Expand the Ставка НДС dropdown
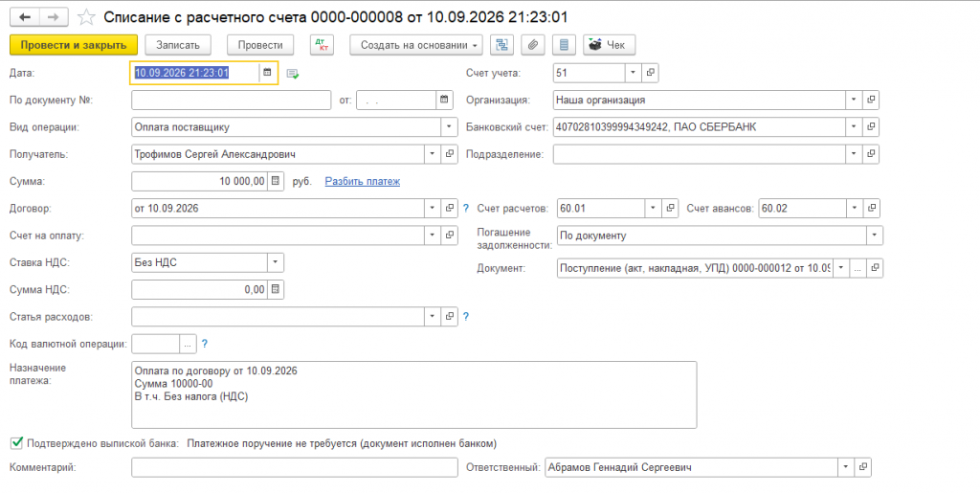The width and height of the screenshot is (980, 494). (275, 262)
